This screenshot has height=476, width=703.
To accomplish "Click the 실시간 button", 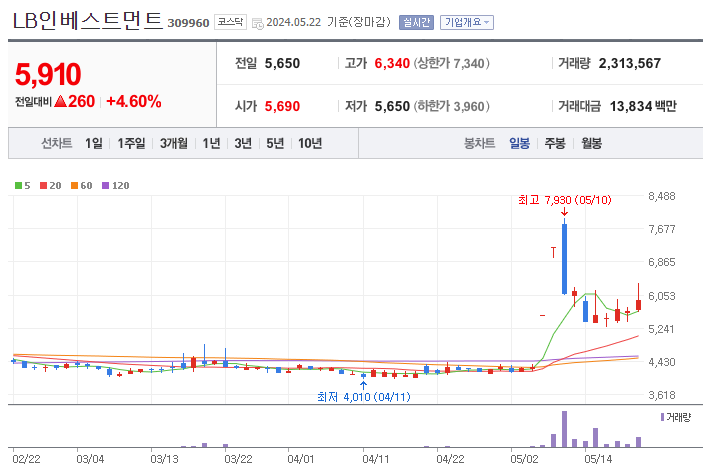I will click(416, 22).
